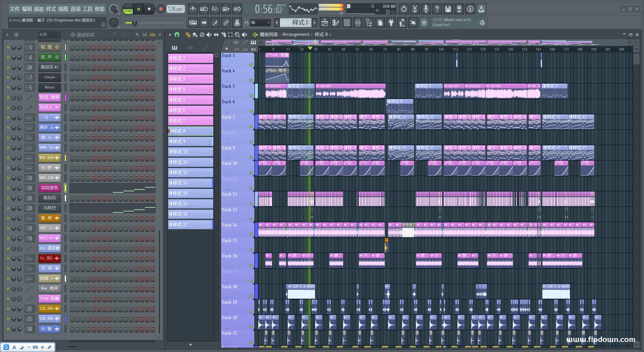Click the microphone recording icon
644x352 pixels.
[x=426, y=9]
